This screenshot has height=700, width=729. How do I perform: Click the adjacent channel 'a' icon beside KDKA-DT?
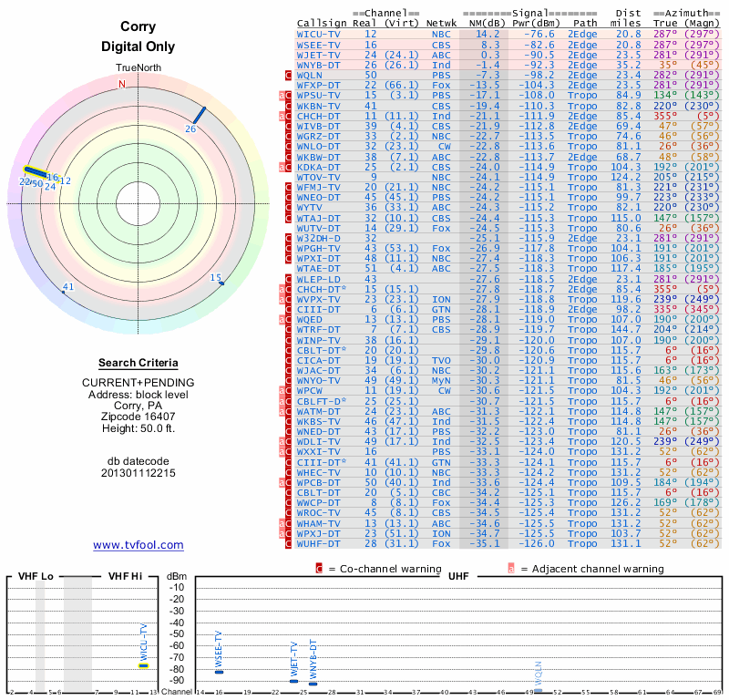tap(282, 167)
